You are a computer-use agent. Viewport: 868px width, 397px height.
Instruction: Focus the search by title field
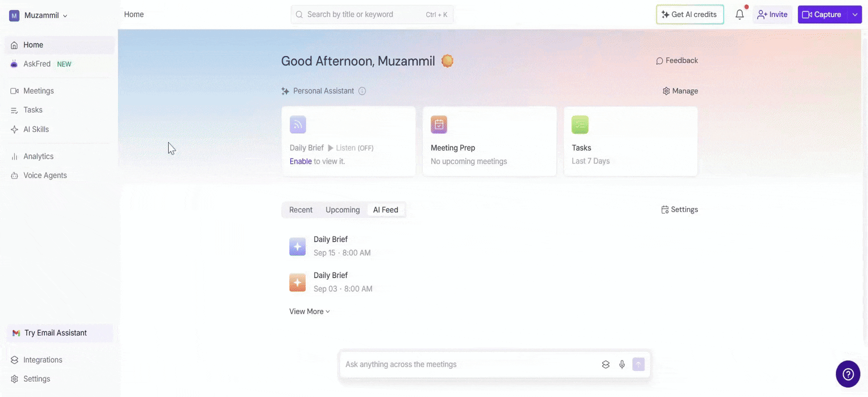372,14
